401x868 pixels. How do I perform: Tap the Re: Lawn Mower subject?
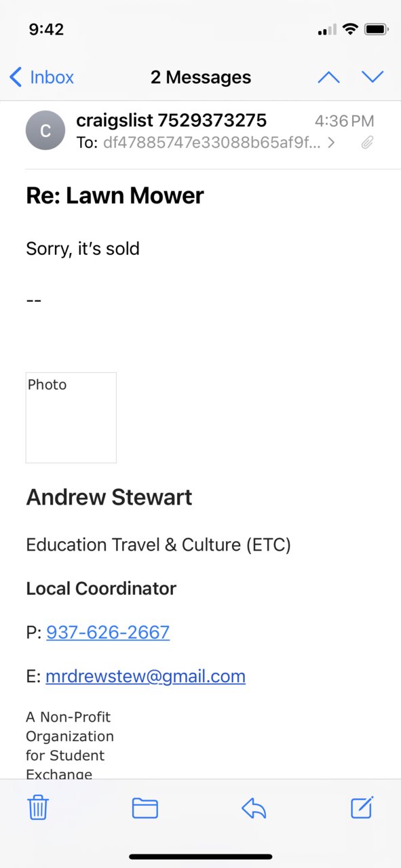click(115, 195)
